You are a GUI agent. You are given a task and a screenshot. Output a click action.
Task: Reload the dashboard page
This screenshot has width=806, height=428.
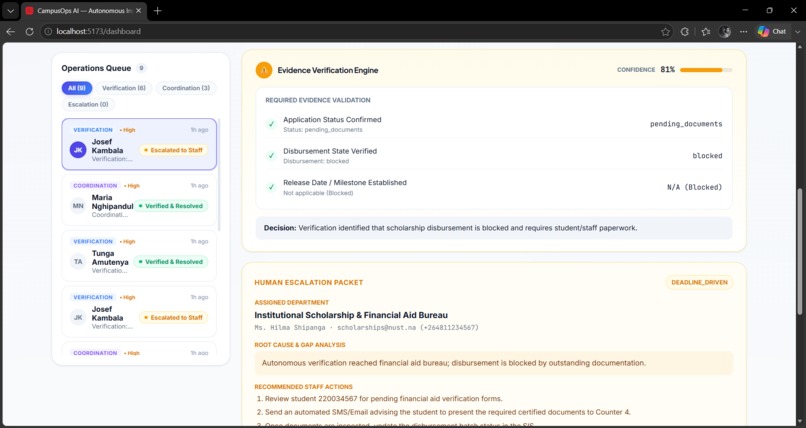tap(29, 31)
